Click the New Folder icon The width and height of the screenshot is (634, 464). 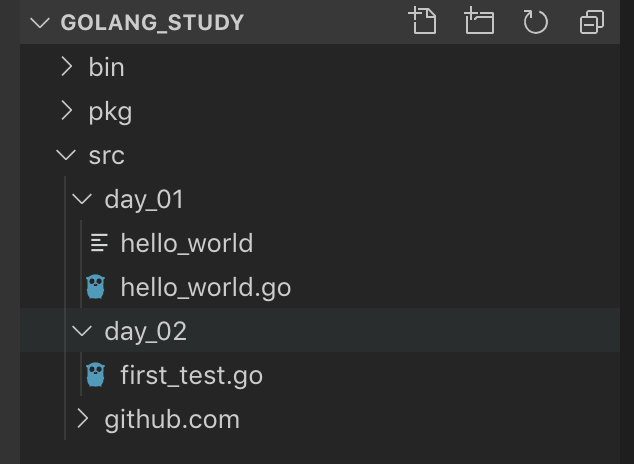479,21
